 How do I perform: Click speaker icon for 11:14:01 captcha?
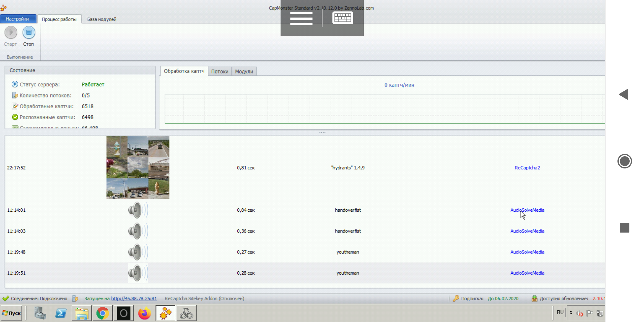[x=137, y=210]
